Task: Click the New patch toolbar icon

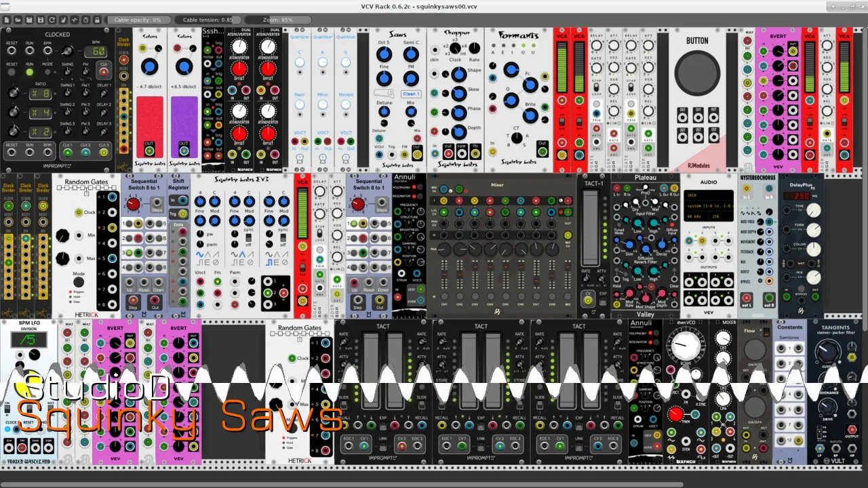Action: click(6, 20)
